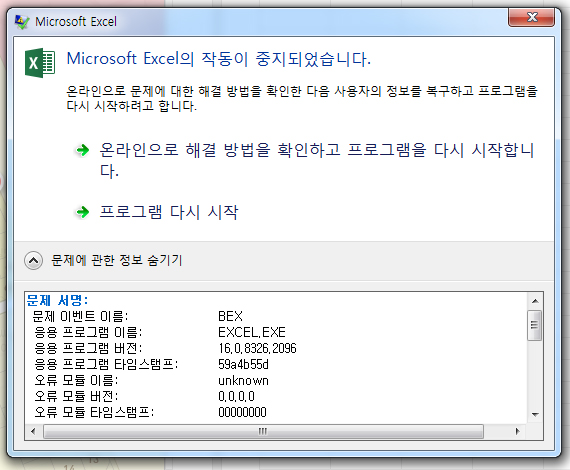Screen dimensions: 570x470
Task: Collapse details with the circular chevron button
Action: (33, 260)
